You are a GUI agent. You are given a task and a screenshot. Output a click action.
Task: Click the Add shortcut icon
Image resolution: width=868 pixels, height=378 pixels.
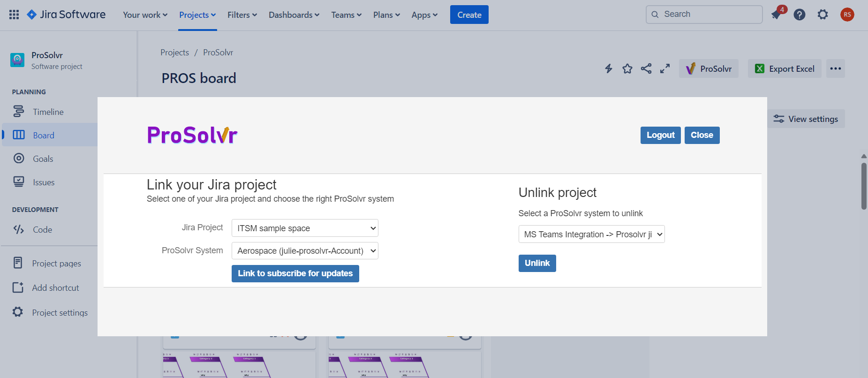pyautogui.click(x=18, y=287)
